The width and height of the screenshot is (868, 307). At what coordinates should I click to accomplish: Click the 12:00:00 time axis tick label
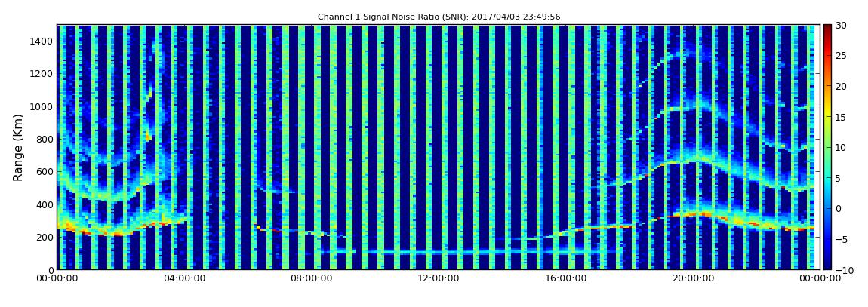point(438,278)
